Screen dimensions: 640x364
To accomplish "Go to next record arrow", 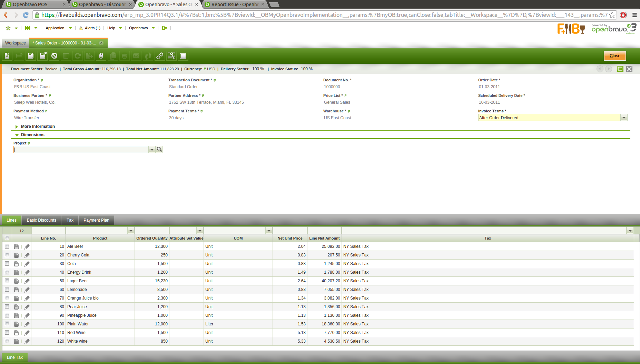I will 609,69.
